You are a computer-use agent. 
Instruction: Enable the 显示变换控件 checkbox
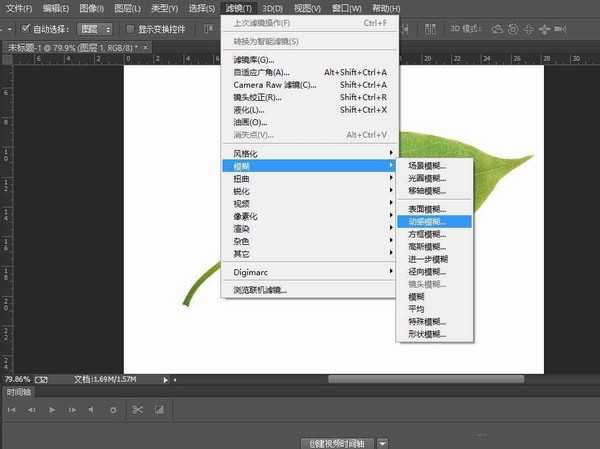click(131, 28)
